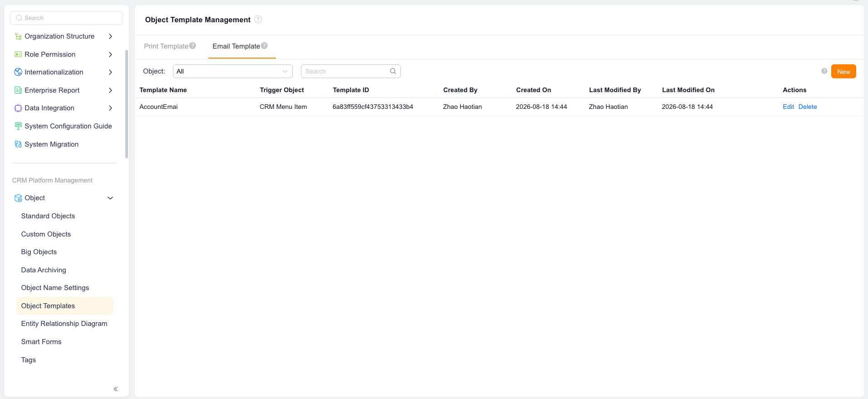Open Smart Forms menu item
This screenshot has height=399, width=868.
pos(41,342)
